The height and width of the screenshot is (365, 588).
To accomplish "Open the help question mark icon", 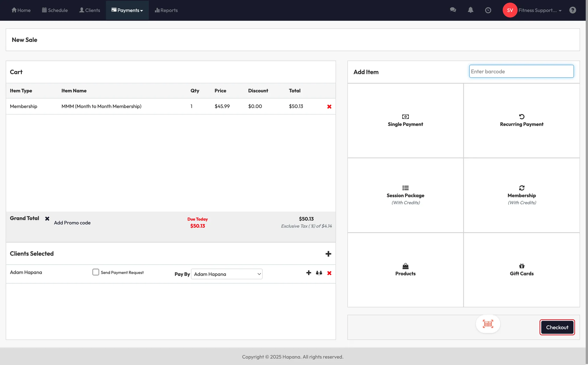I will (x=572, y=10).
